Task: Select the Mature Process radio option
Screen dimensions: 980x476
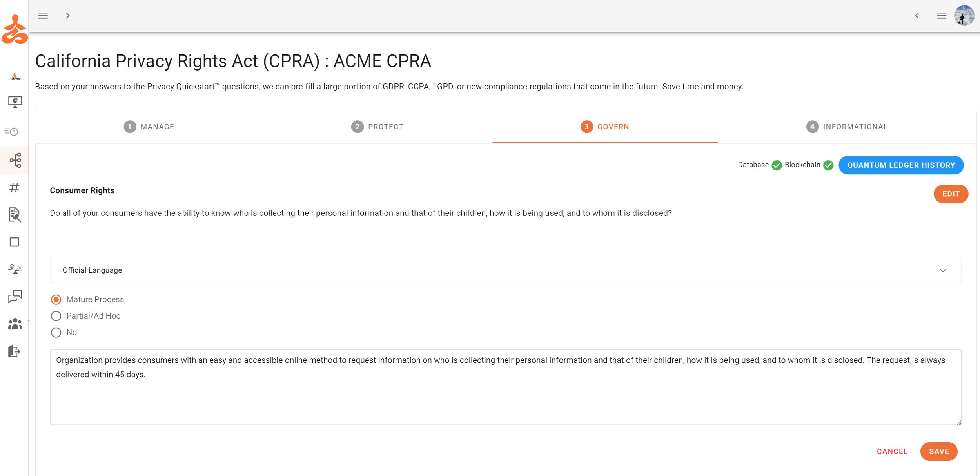Action: click(x=56, y=300)
